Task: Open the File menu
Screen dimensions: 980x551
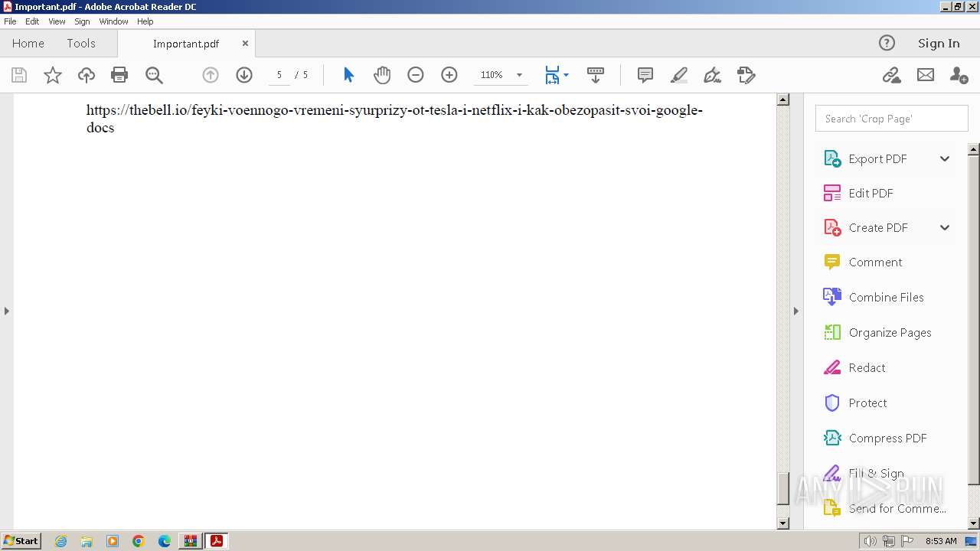Action: pyautogui.click(x=10, y=21)
